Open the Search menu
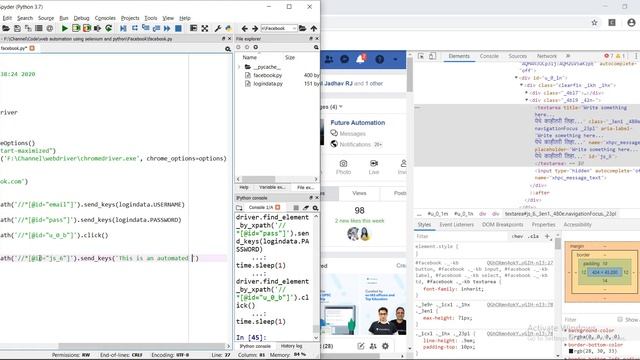The width and height of the screenshot is (640, 360). click(25, 18)
